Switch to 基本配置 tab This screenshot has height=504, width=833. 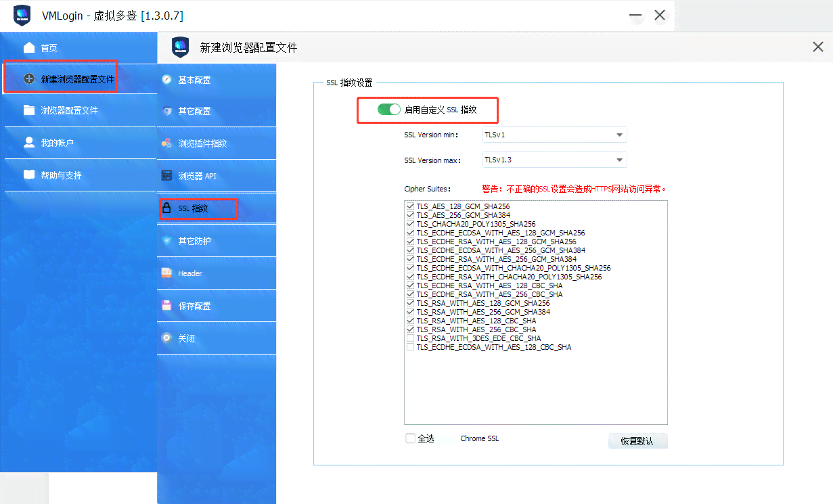217,80
